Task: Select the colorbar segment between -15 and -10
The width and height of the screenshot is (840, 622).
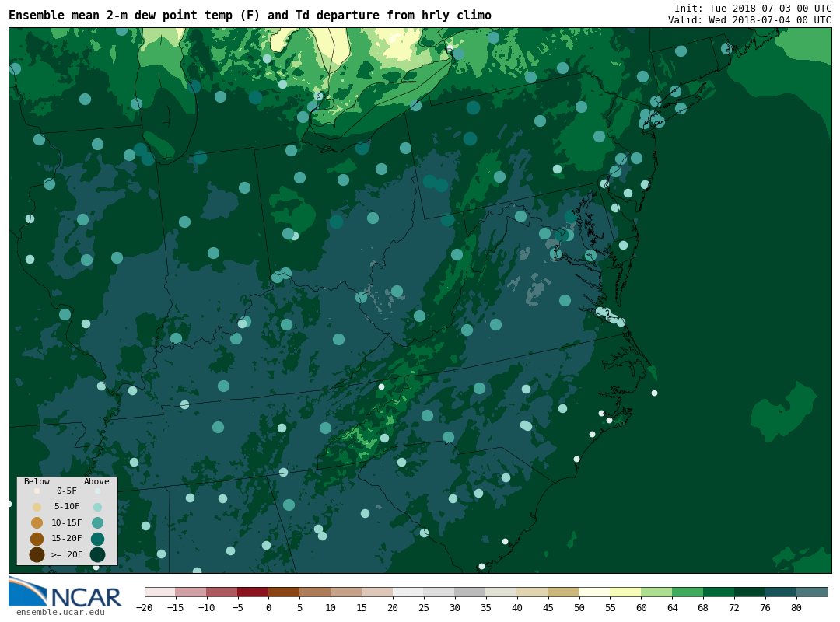Action: pos(191,592)
